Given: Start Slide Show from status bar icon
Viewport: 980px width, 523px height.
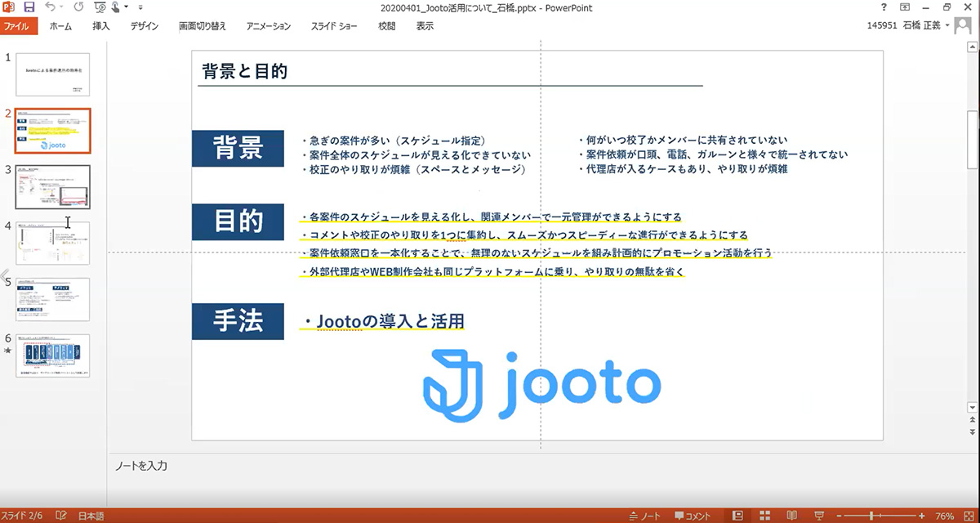Looking at the screenshot, I should coord(817,516).
